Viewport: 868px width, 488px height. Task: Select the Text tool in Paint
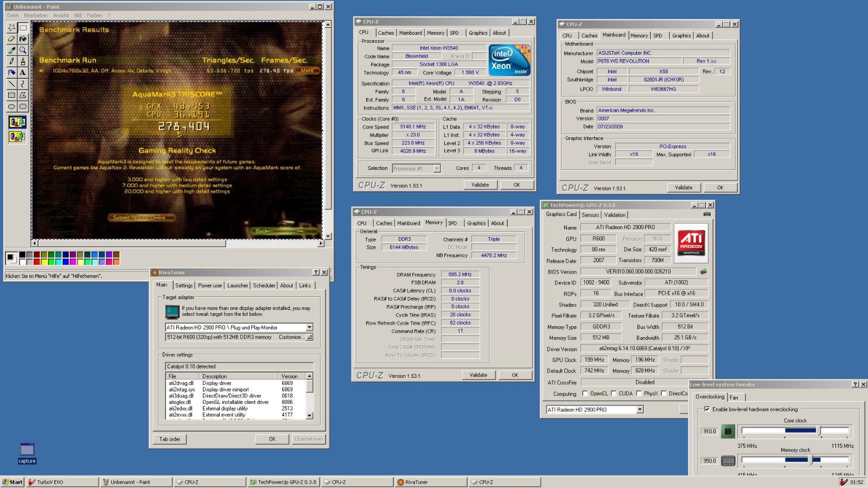[23, 72]
